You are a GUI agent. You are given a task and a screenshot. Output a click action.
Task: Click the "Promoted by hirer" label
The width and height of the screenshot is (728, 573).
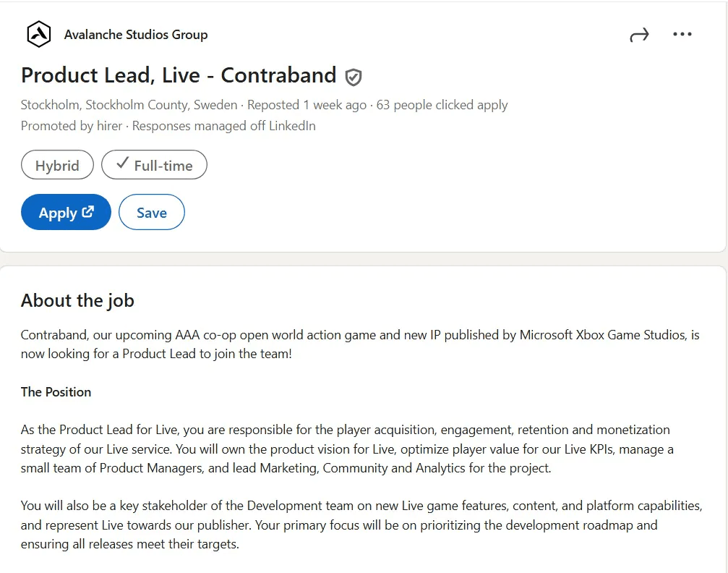[x=72, y=126]
